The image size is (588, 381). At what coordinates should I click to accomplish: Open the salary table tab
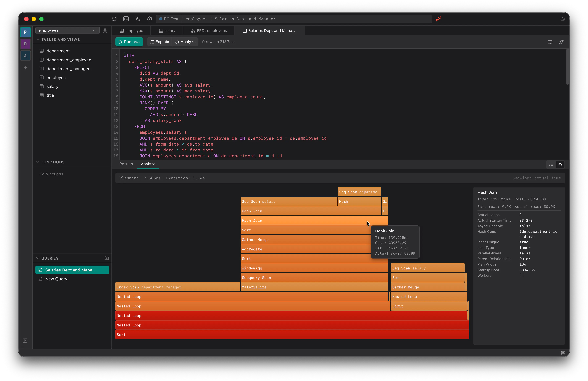(x=167, y=31)
